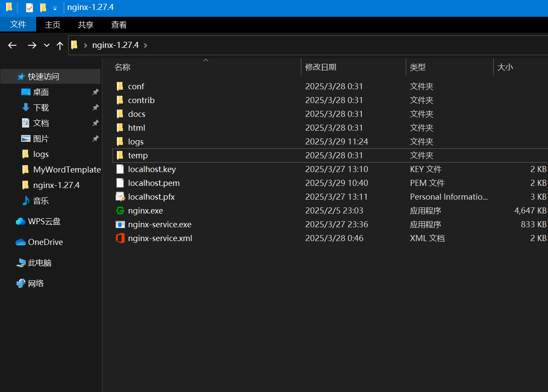Open logs in the navigation pane
This screenshot has width=548, height=392.
pos(41,154)
